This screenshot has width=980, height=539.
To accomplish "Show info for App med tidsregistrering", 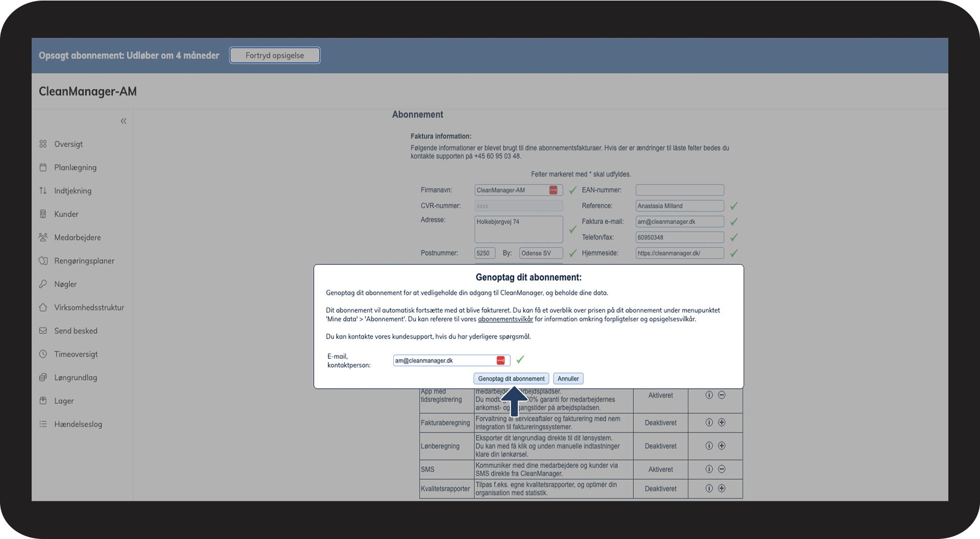I will click(709, 395).
